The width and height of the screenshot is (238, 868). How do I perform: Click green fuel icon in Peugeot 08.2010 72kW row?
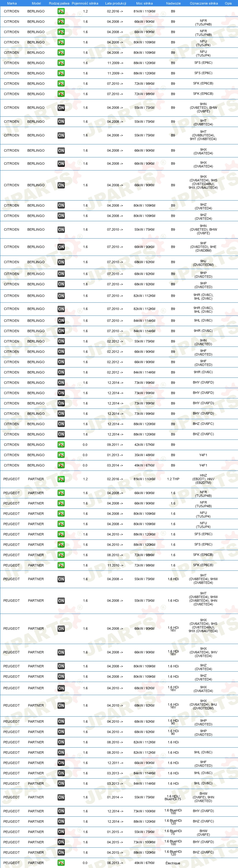coord(61,555)
